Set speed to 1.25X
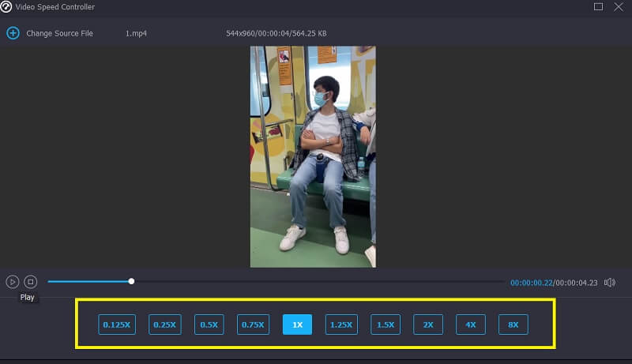 341,325
